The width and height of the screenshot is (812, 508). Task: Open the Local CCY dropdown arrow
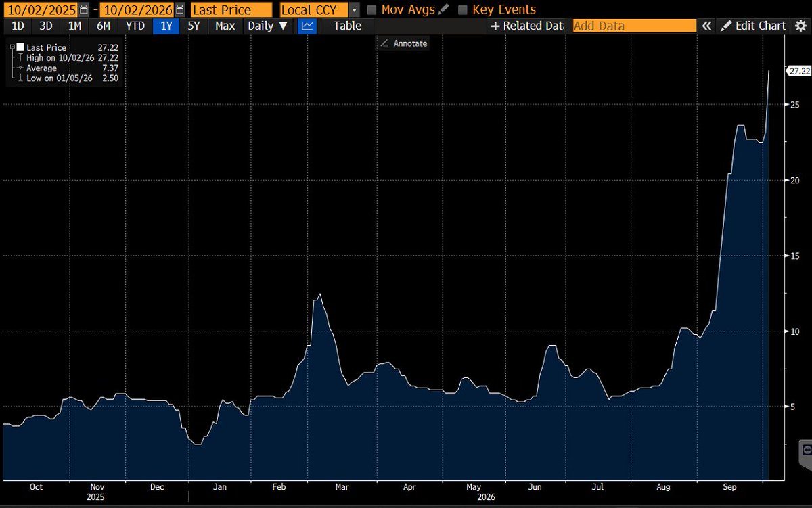355,10
